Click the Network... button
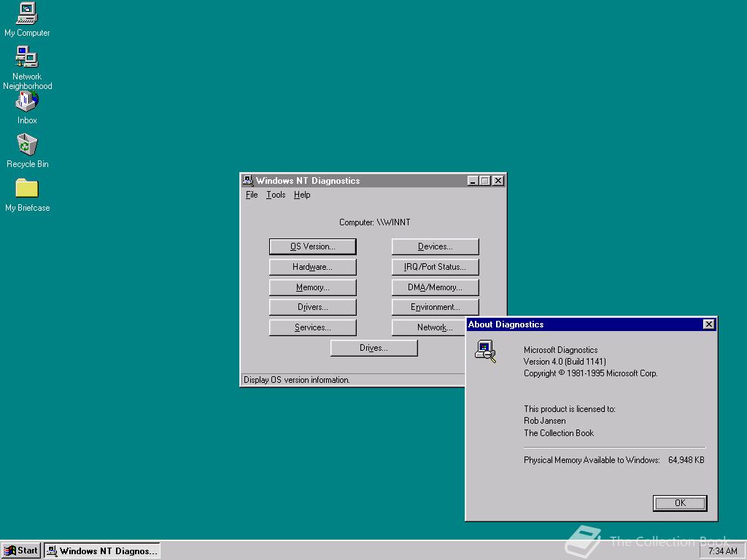The image size is (747, 560). tap(429, 327)
